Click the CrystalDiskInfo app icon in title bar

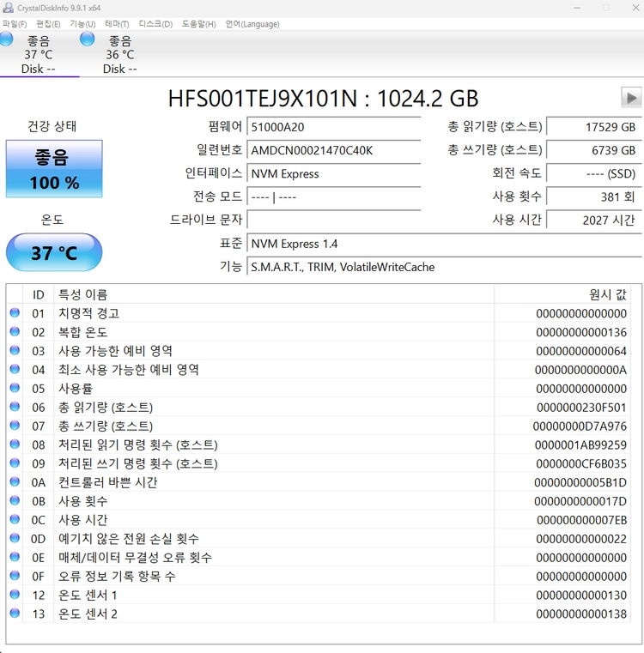tap(8, 8)
